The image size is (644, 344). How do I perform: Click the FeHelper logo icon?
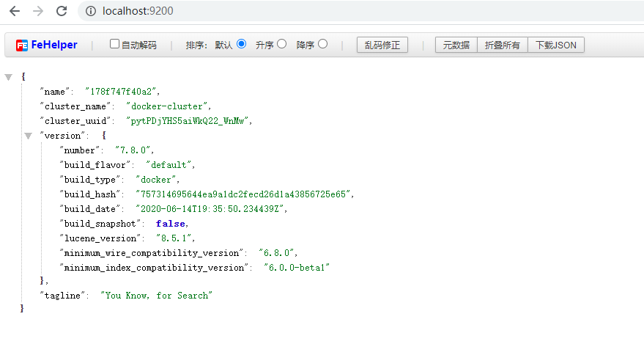pyautogui.click(x=22, y=45)
